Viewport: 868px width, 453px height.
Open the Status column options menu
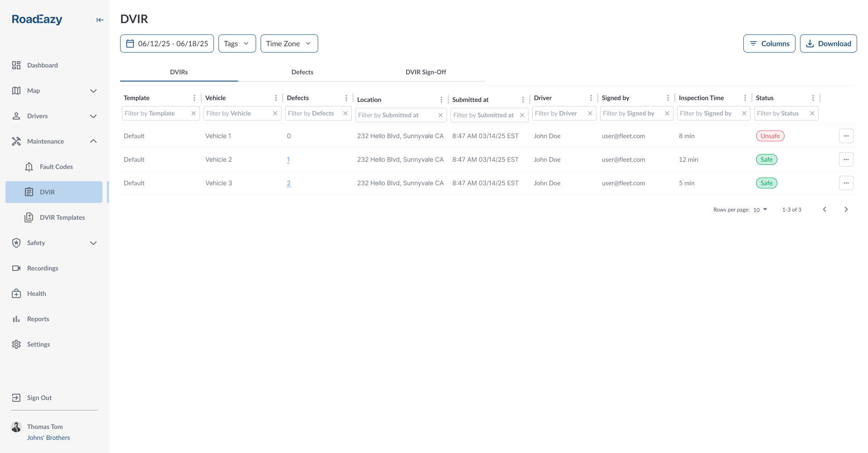tap(813, 98)
